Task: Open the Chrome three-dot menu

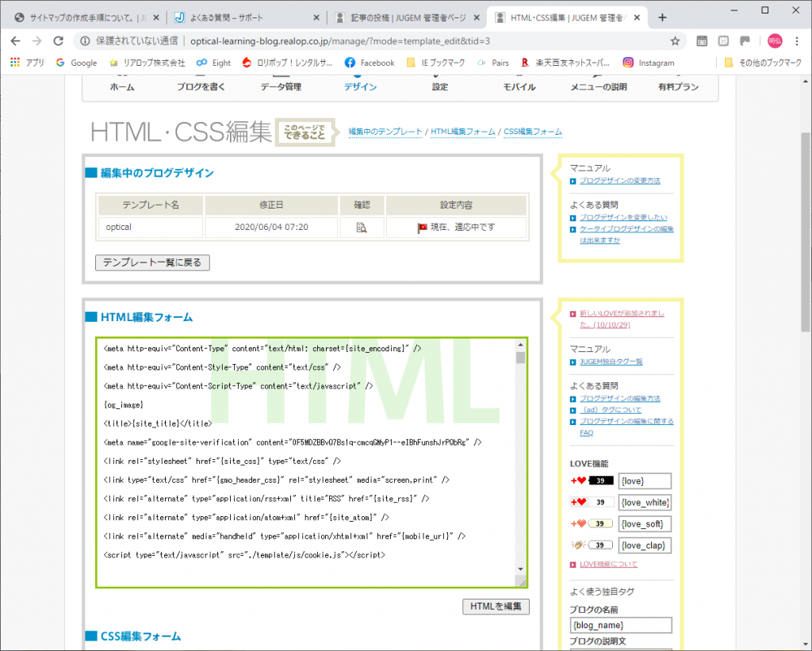Action: (x=797, y=41)
